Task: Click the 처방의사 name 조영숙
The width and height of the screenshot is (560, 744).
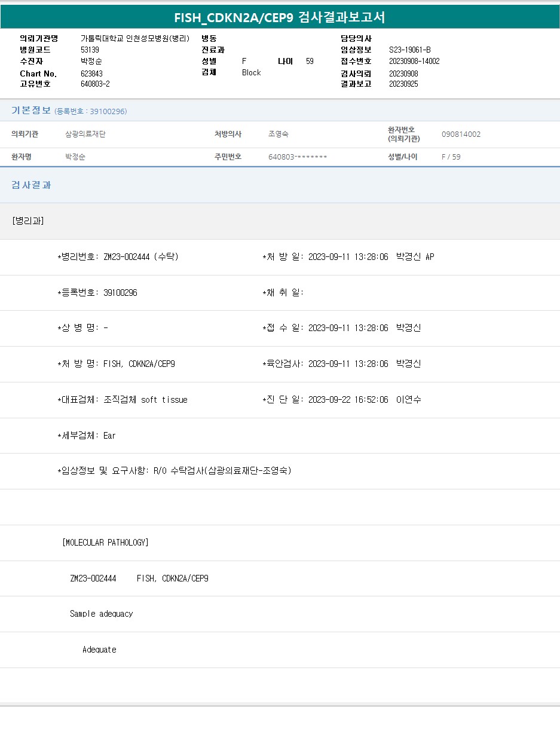Action: point(278,134)
